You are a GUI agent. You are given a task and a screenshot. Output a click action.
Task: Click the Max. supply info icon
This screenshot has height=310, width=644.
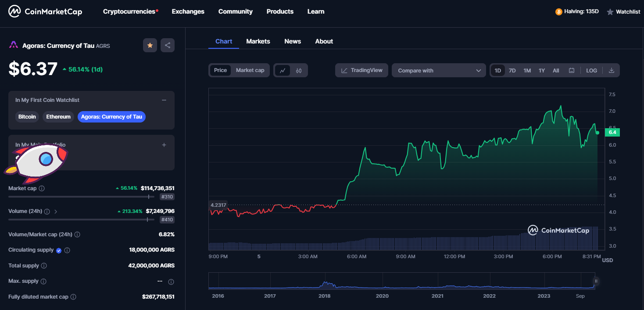pos(43,281)
